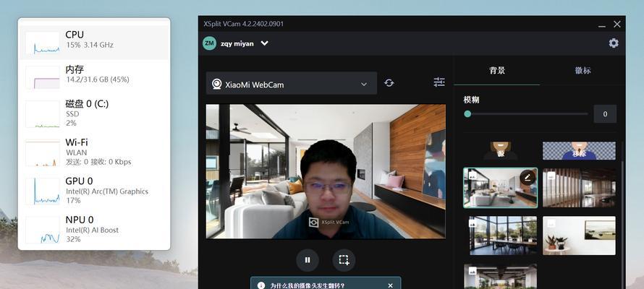Open the 为什么我的摄像头发生翻转 tip
Screen dimensions: 644x289
(308, 285)
